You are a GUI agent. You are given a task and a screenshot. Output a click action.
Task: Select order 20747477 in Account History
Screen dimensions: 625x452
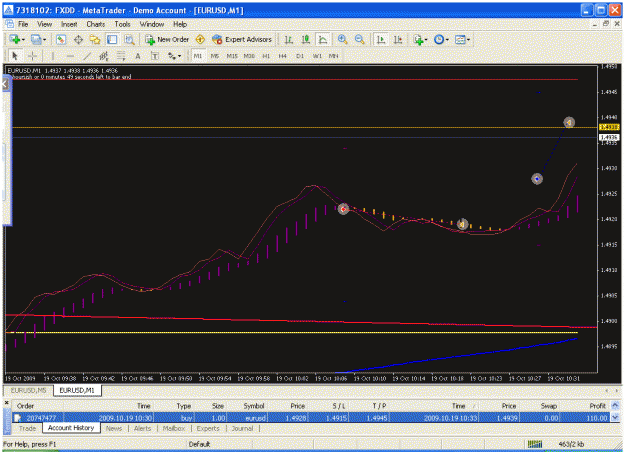tap(311, 418)
